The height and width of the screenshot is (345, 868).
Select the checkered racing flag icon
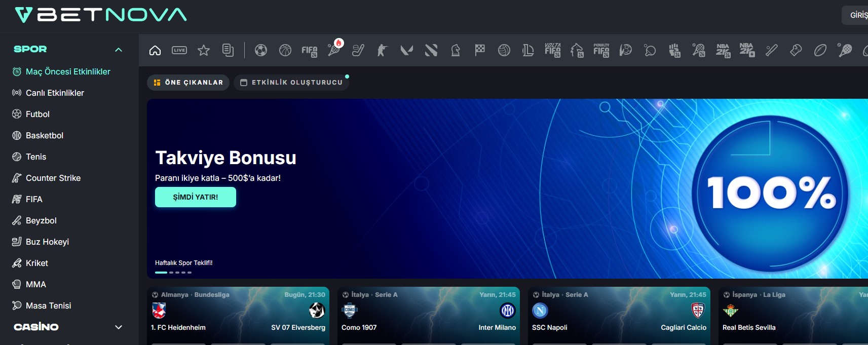[480, 50]
